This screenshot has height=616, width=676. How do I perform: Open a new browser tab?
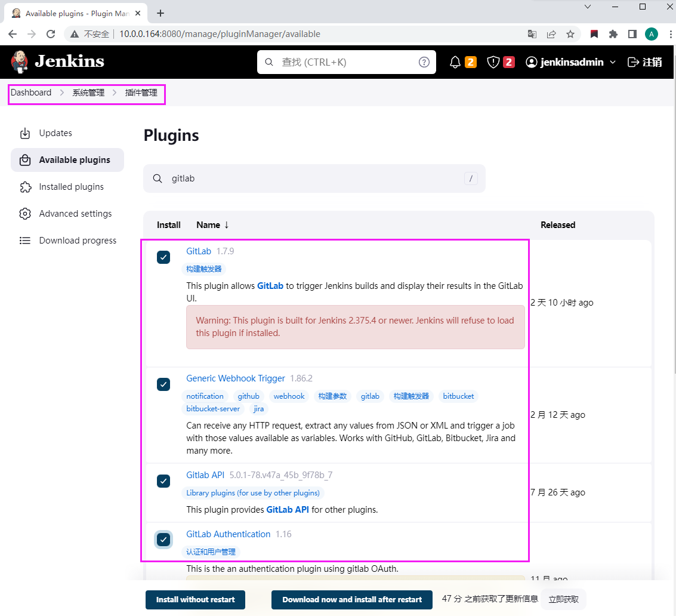(160, 13)
